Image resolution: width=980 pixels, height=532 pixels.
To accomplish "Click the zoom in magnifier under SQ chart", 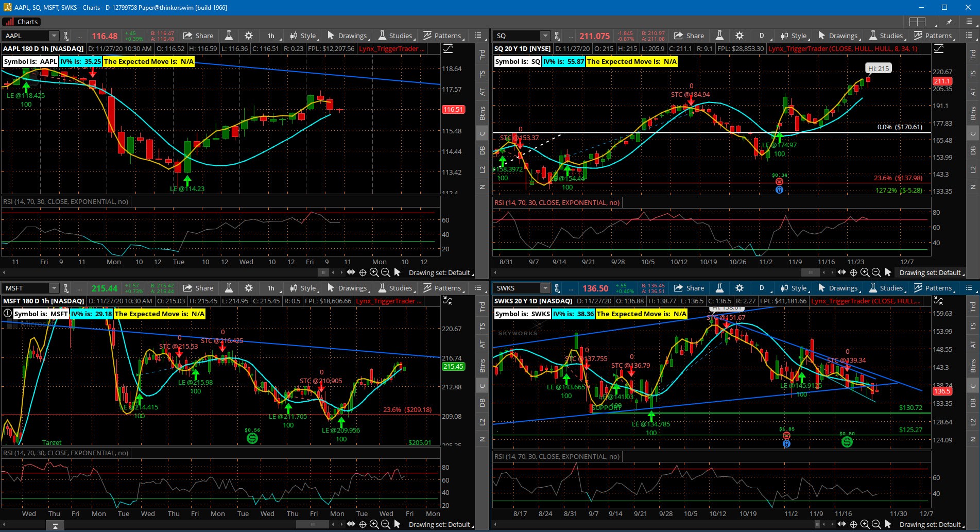I will tap(865, 272).
